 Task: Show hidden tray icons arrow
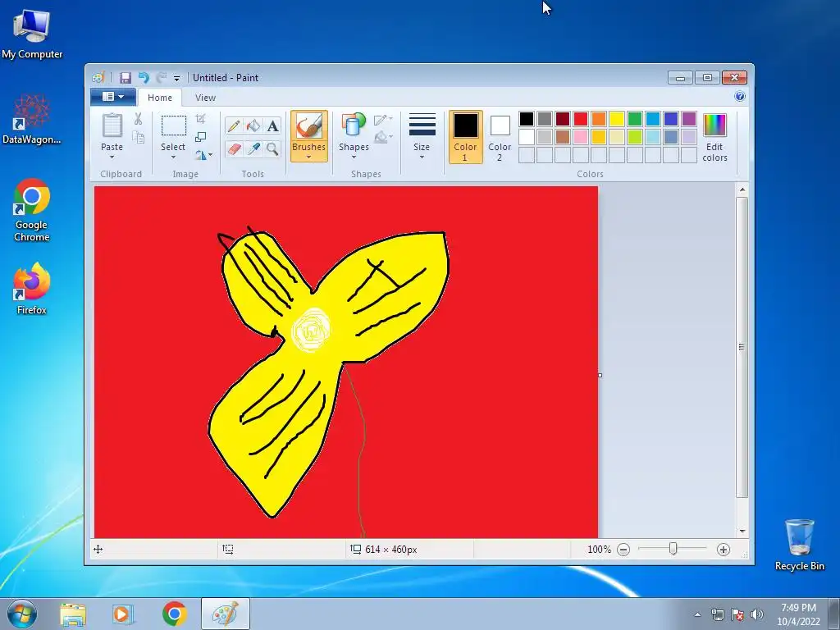click(x=697, y=614)
